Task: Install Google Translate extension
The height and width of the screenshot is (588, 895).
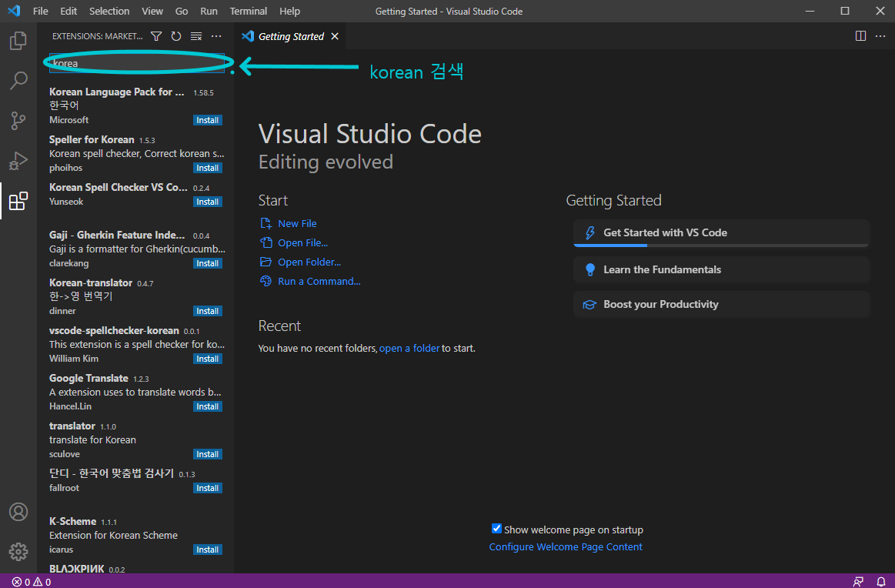Action: coord(207,406)
